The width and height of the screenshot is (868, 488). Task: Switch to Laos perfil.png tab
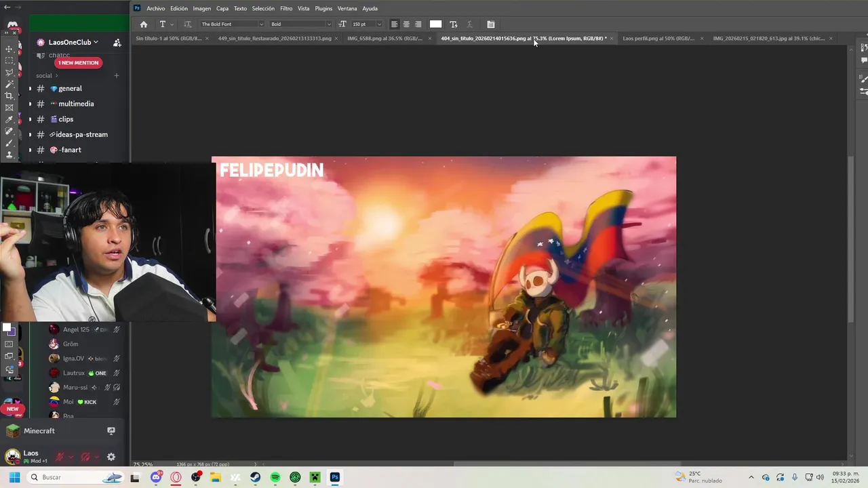[658, 39]
